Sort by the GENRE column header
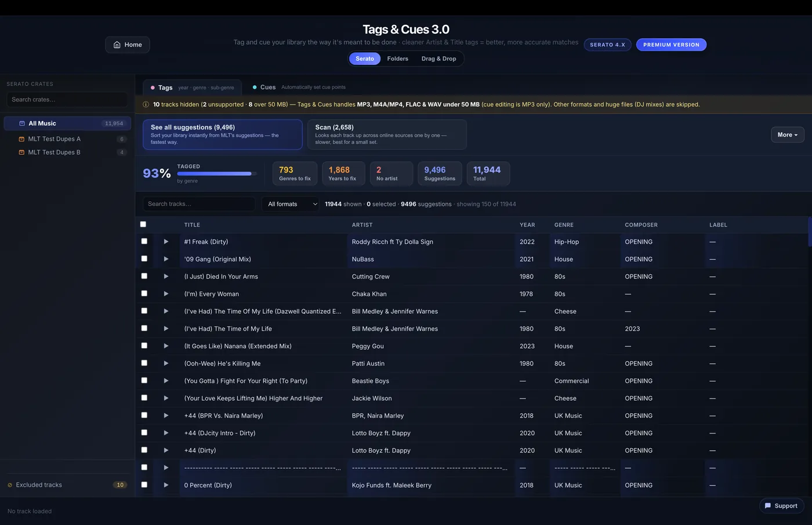The width and height of the screenshot is (812, 525). click(564, 225)
